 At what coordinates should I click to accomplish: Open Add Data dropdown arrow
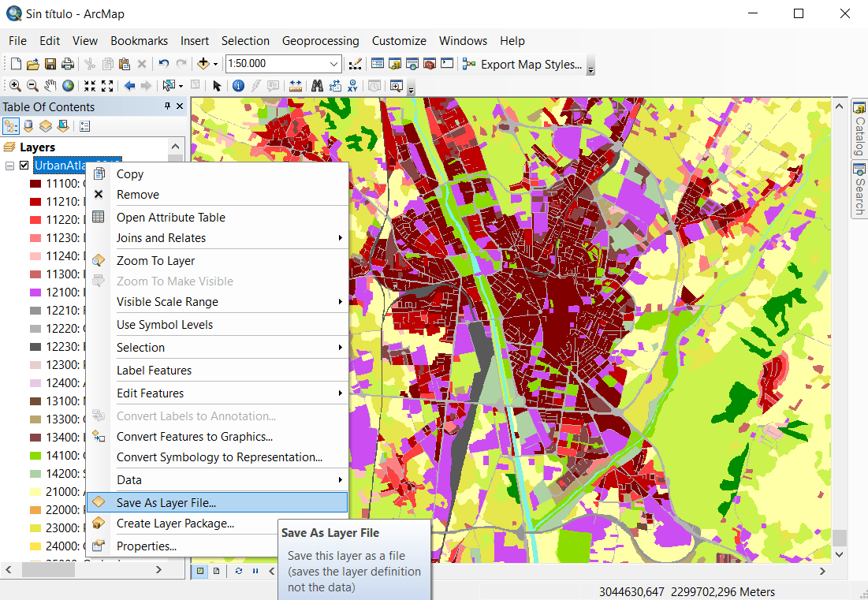coord(215,65)
